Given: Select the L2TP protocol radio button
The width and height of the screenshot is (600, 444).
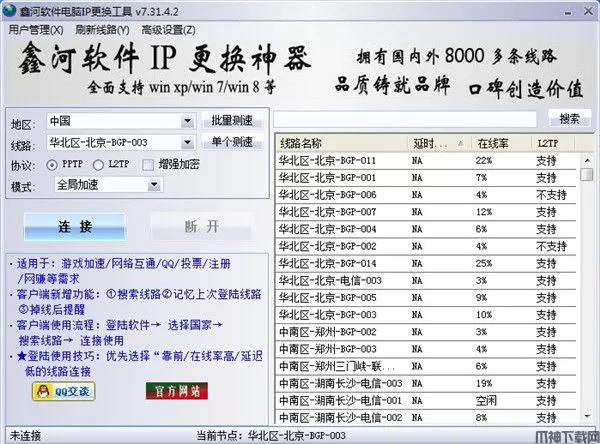Looking at the screenshot, I should 98,165.
